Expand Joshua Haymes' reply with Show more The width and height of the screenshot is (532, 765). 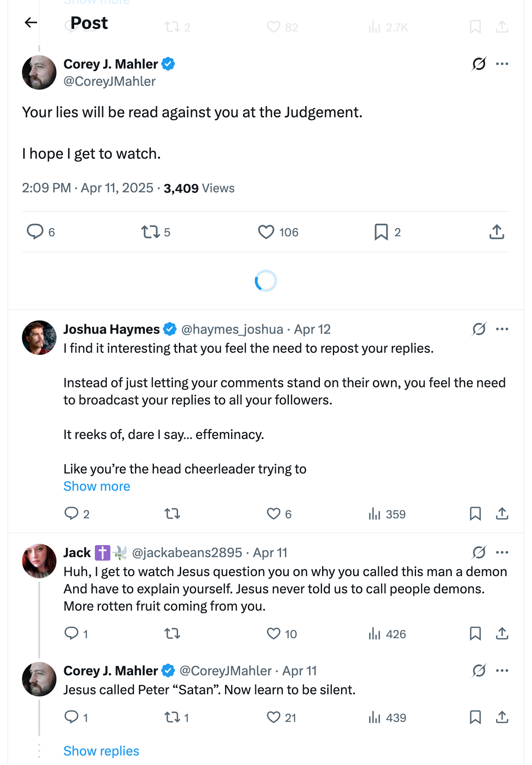[x=97, y=486]
